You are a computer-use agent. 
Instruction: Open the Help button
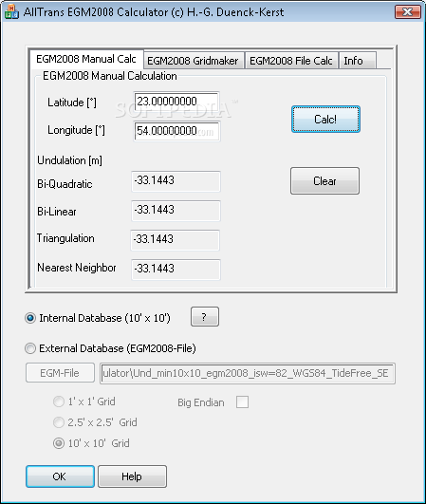[x=132, y=476]
